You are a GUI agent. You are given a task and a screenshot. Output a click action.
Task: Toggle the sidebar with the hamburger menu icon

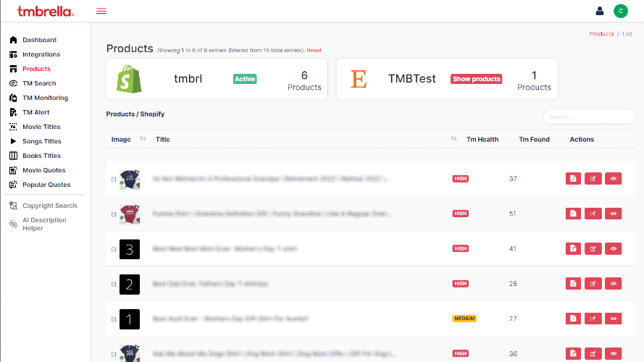(101, 11)
